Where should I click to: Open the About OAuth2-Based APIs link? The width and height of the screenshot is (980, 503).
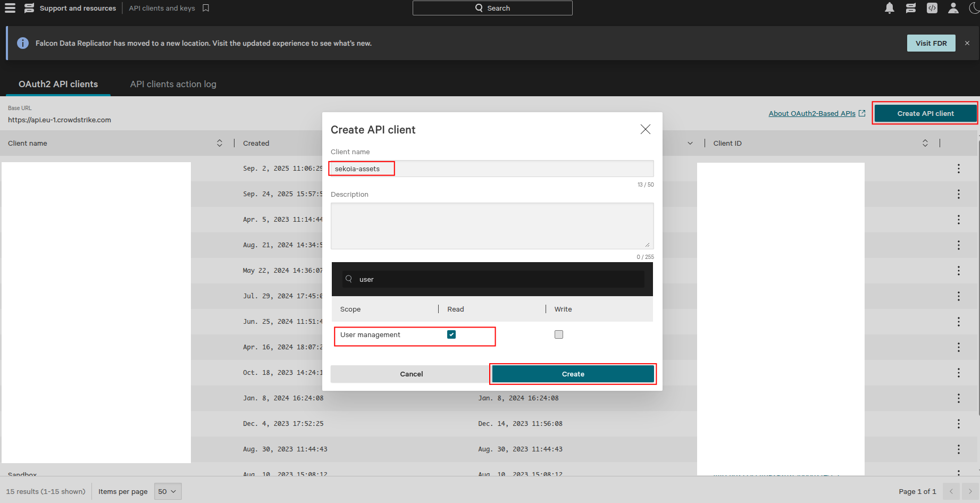(812, 113)
